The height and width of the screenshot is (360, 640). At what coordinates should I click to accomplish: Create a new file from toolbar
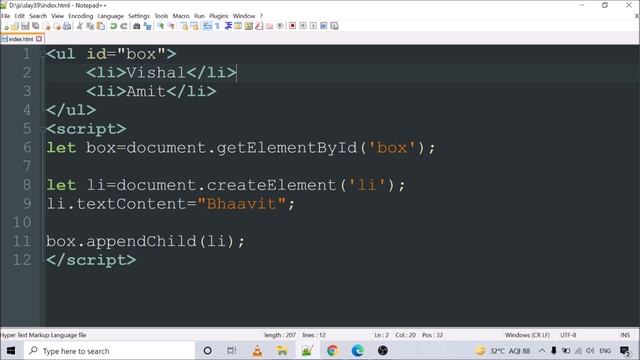click(6, 26)
